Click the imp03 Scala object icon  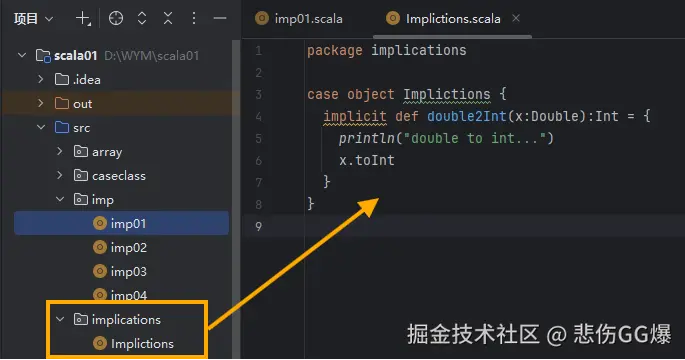(100, 271)
